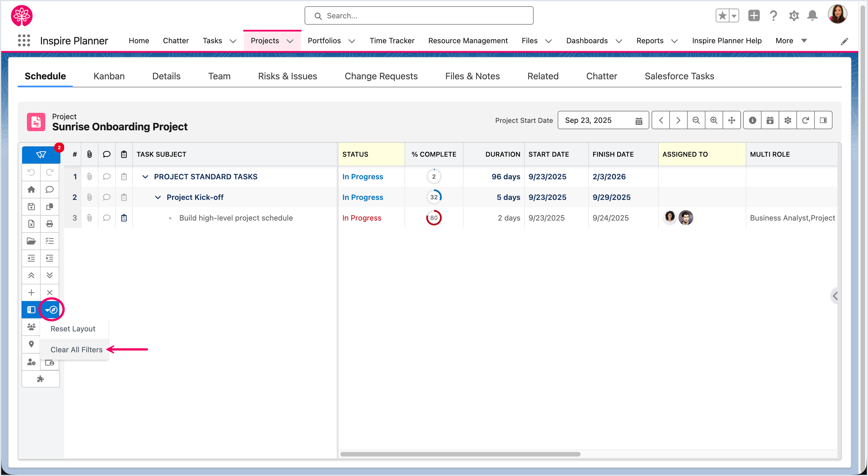Toggle the side panel layout button
Image resolution: width=868 pixels, height=476 pixels.
pyautogui.click(x=823, y=120)
